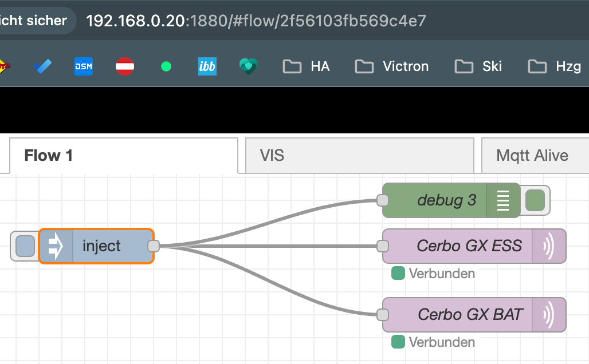This screenshot has height=364, width=589.
Task: Click the debug 3 list icon
Action: click(503, 200)
